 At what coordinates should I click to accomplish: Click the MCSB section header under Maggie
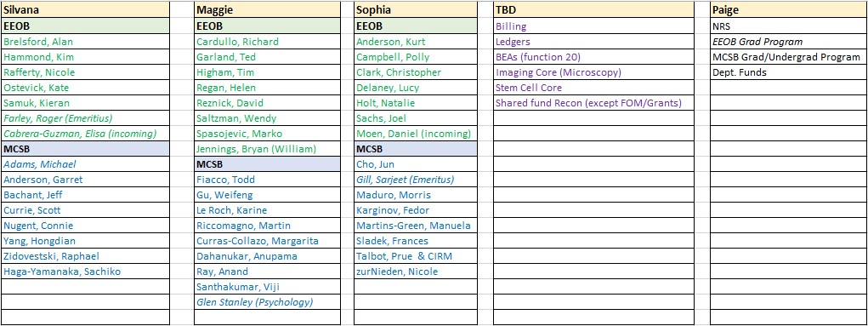click(x=268, y=164)
